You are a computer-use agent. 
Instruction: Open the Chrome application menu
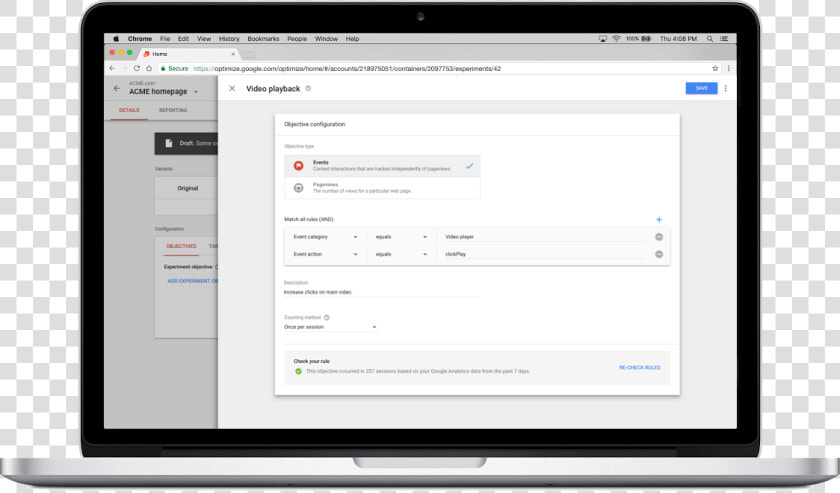point(140,39)
